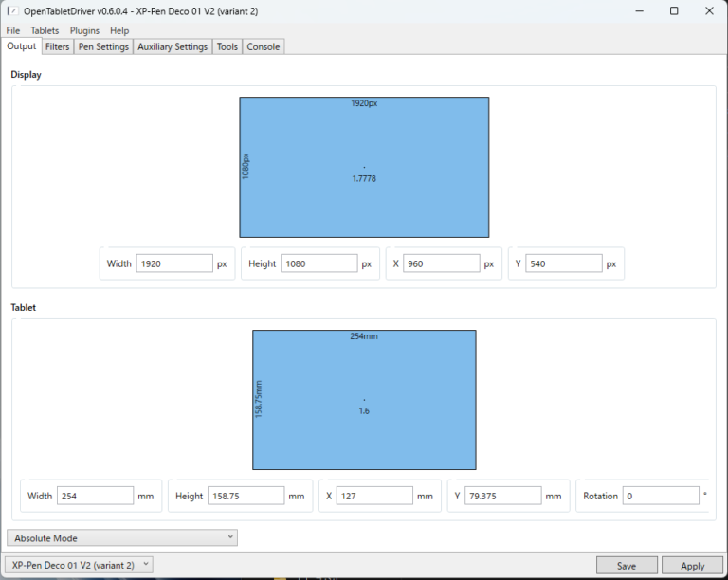Click the OpenTabletDriver app icon in title bar
The width and height of the screenshot is (728, 580).
tap(12, 10)
